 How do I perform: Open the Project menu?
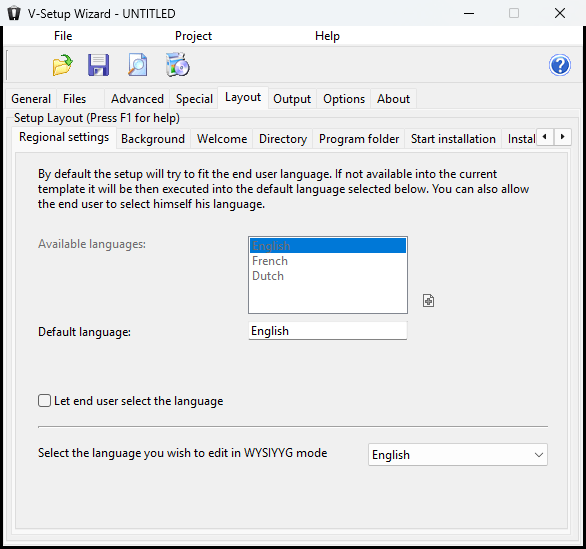point(193,36)
